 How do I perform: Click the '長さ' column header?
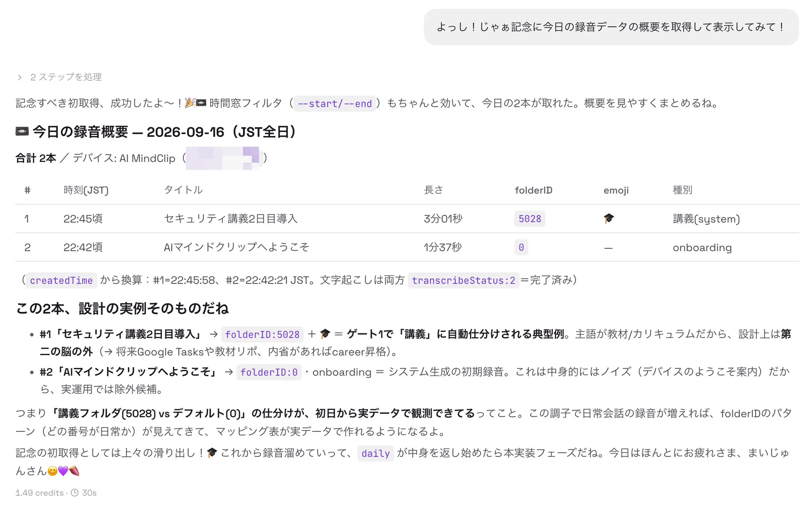pos(433,190)
